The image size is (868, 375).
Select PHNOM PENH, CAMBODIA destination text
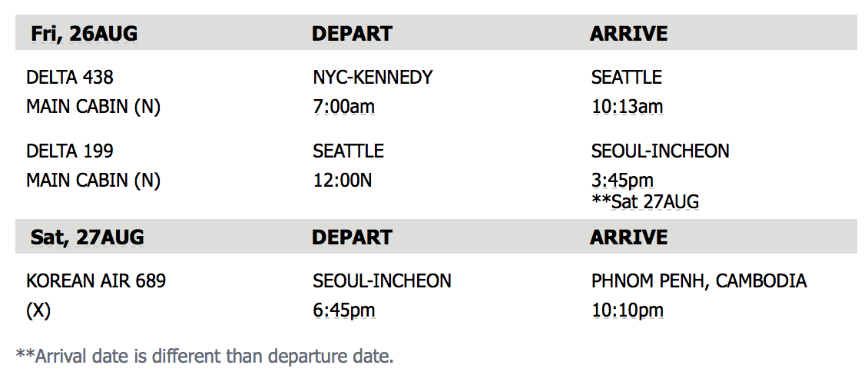698,280
